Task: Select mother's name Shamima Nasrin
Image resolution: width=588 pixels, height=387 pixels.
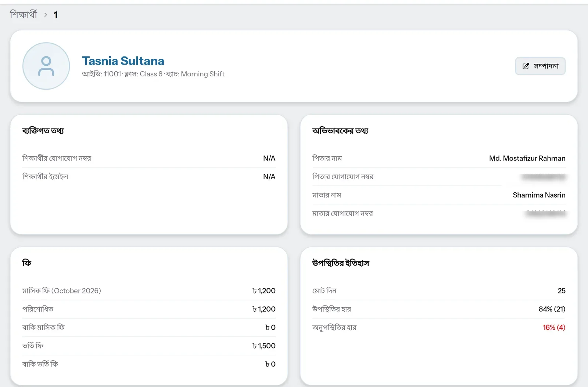Action: tap(539, 195)
